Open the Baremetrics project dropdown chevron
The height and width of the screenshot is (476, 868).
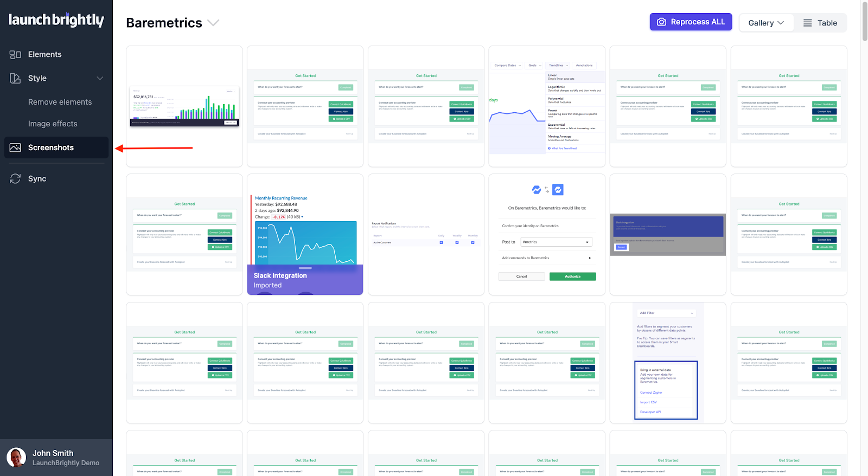tap(213, 23)
